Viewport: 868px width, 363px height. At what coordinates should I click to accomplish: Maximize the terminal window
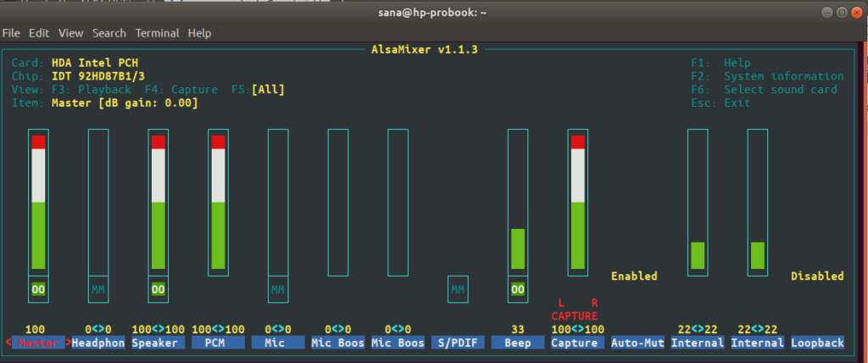(x=842, y=12)
